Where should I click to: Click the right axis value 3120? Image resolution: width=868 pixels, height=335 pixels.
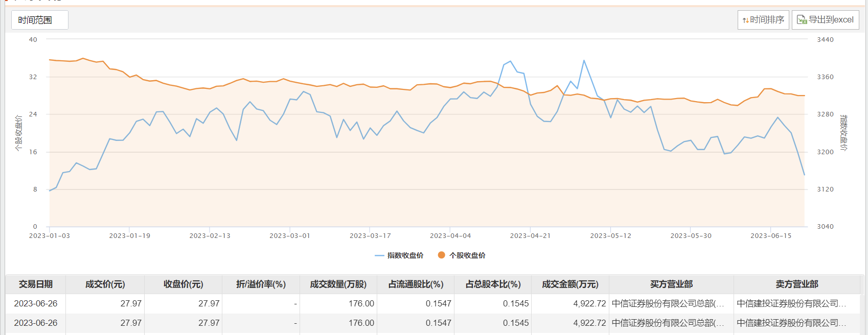pyautogui.click(x=825, y=189)
